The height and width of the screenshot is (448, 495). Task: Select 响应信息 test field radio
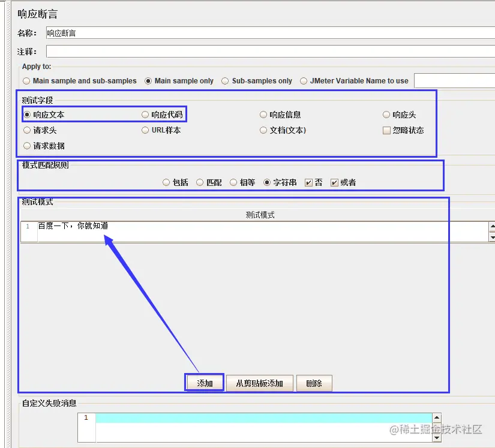point(263,115)
